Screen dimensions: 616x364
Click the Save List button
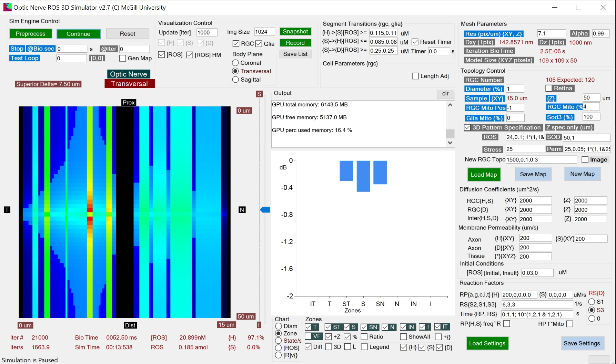(x=295, y=54)
